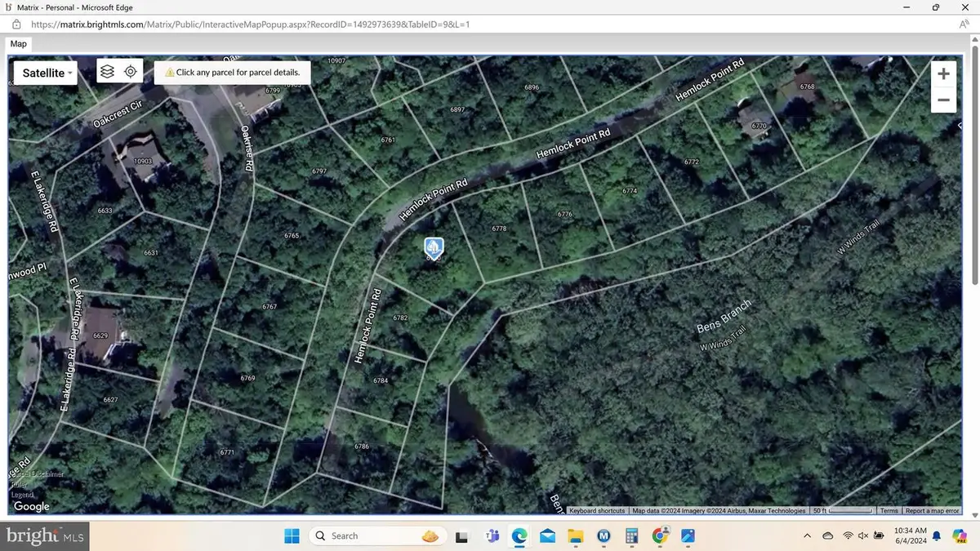Open the map Terms link

click(889, 511)
